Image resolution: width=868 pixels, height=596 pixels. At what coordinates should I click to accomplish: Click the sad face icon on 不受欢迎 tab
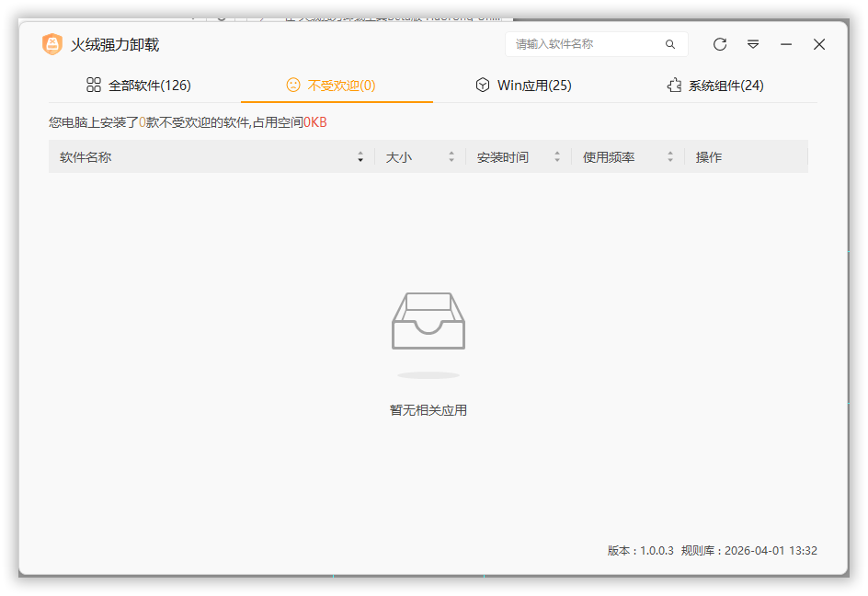coord(293,86)
